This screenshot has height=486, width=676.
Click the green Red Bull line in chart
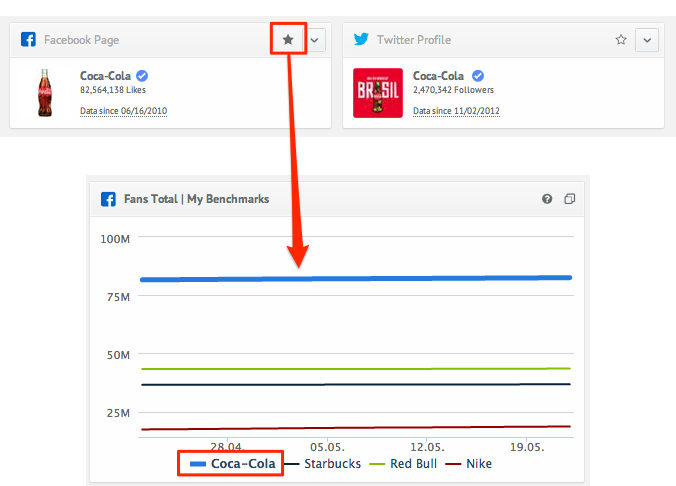pos(356,369)
